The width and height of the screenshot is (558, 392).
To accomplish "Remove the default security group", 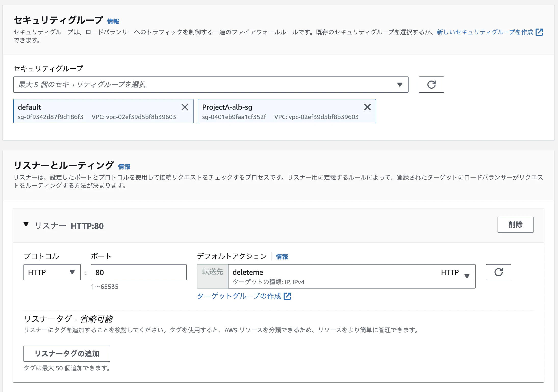I will [x=185, y=107].
